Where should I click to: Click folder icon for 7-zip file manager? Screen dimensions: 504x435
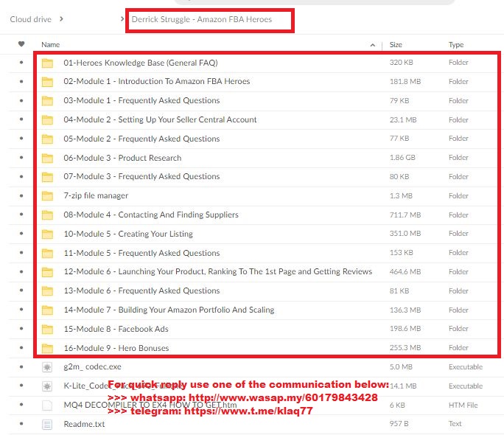tap(47, 196)
